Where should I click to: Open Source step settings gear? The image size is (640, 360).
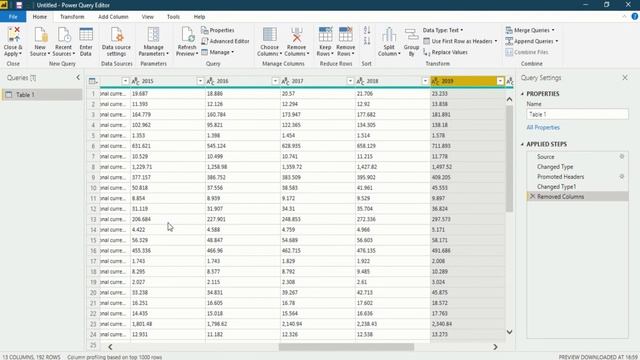point(622,156)
